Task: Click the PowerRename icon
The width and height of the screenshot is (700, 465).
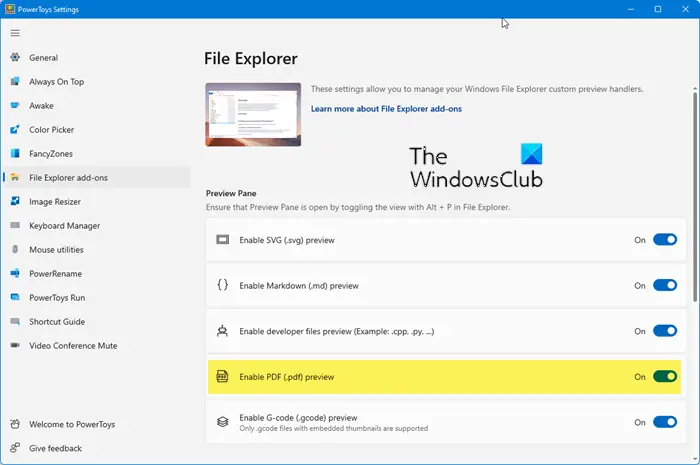Action: point(15,274)
